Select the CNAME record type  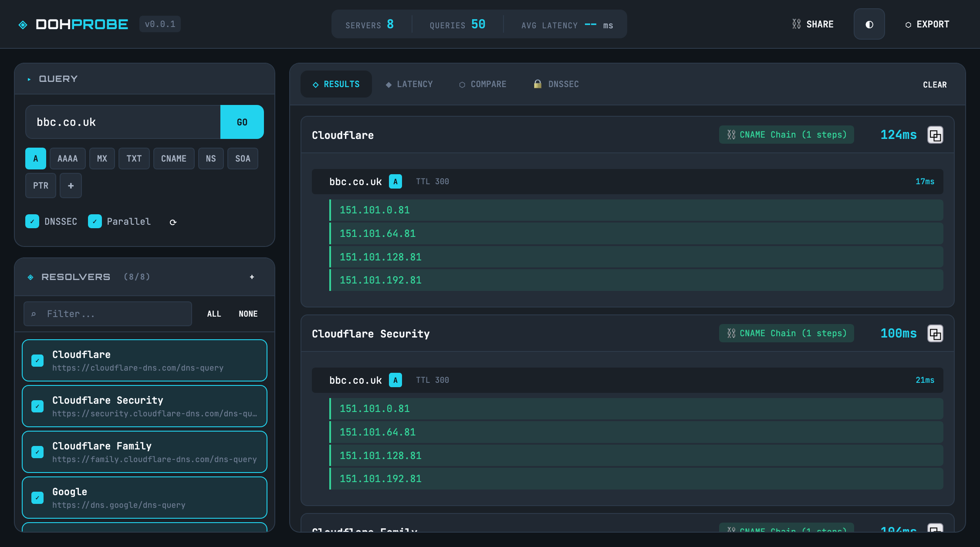coord(174,159)
